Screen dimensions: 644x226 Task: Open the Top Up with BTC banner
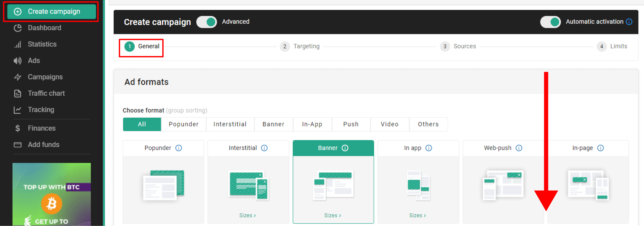51,194
